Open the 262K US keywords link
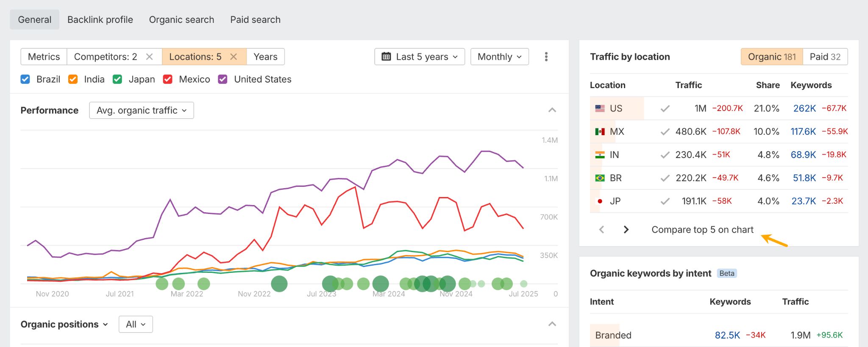This screenshot has height=347, width=868. pos(804,108)
